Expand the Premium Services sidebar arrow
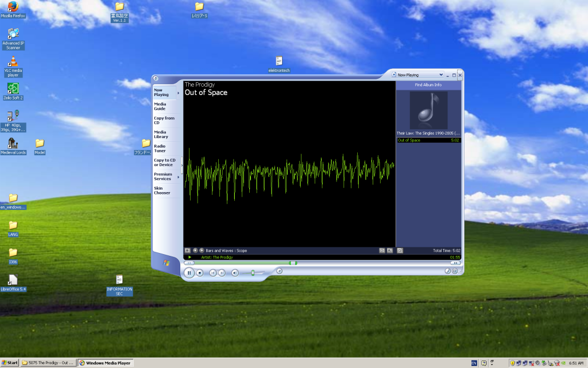The width and height of the screenshot is (588, 368). click(179, 177)
